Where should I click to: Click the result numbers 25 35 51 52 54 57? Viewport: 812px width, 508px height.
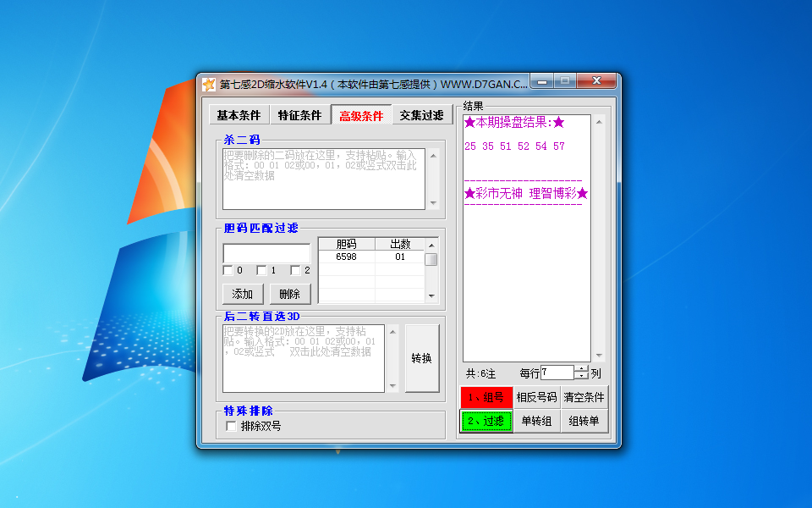point(514,146)
